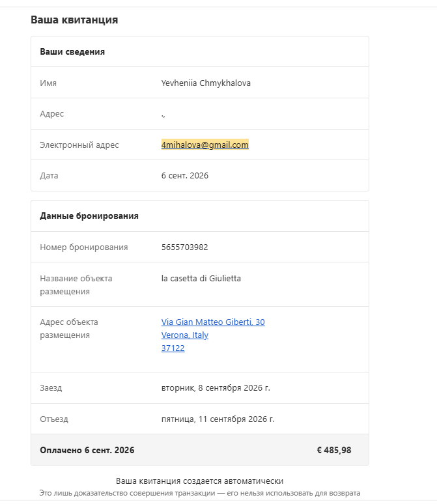This screenshot has height=504, width=437.
Task: Click 'Ваша квитанция создается автоматически' footer text
Action: 200,481
